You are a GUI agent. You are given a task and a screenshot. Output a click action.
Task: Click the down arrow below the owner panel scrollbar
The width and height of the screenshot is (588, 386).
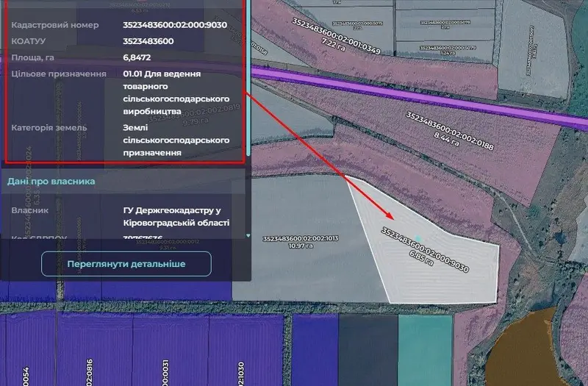(x=248, y=235)
